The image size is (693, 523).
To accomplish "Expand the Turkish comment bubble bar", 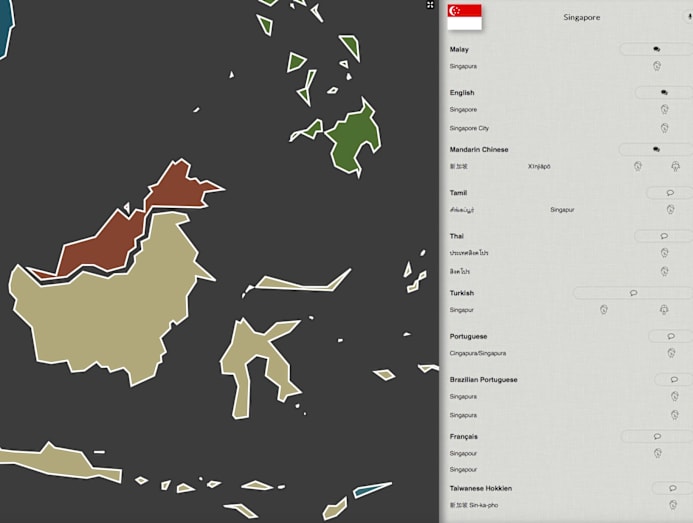I will coord(632,293).
